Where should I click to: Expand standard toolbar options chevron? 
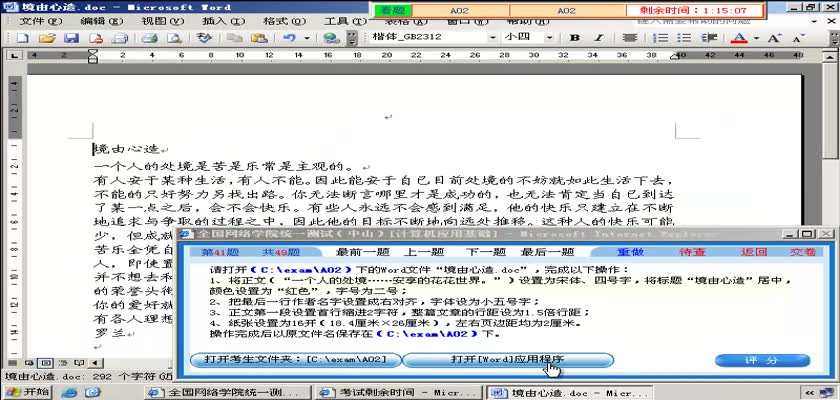pos(352,38)
